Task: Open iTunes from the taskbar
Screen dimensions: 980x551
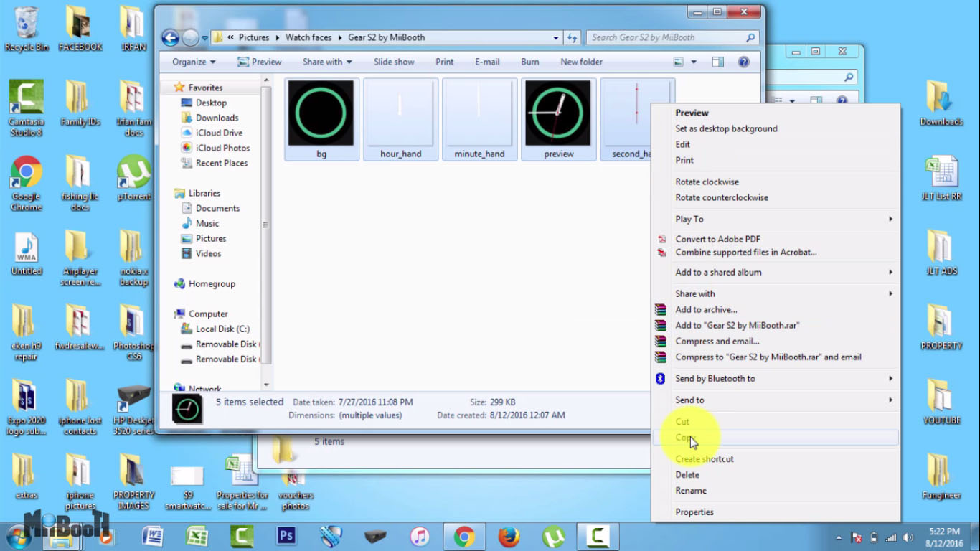Action: point(420,537)
